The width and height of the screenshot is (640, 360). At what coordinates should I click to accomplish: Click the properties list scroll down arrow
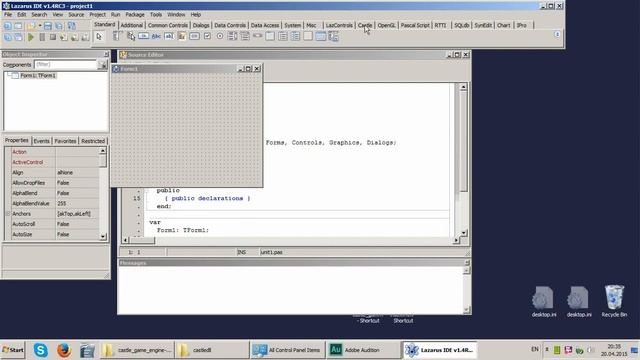(x=103, y=236)
